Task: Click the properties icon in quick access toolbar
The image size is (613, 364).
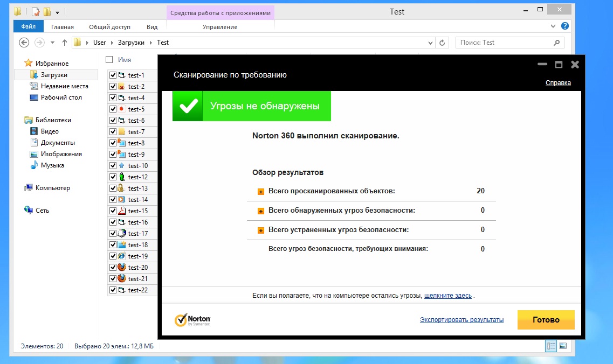Action: click(x=36, y=12)
